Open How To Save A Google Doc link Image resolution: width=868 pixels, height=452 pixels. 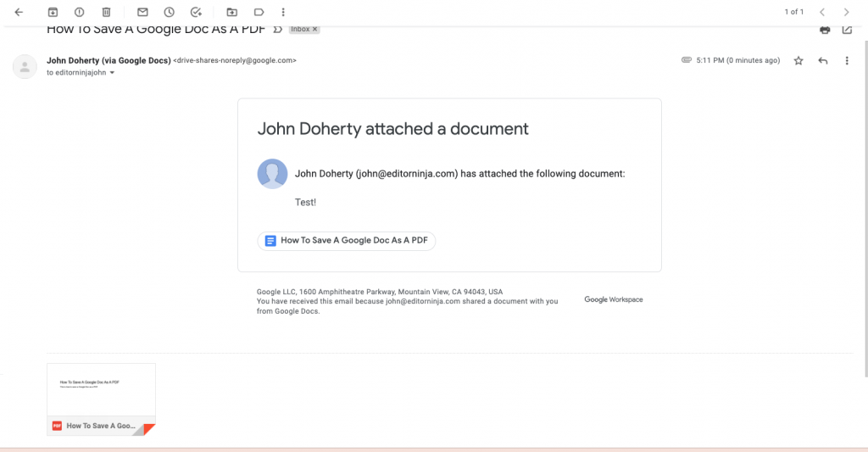click(x=347, y=240)
